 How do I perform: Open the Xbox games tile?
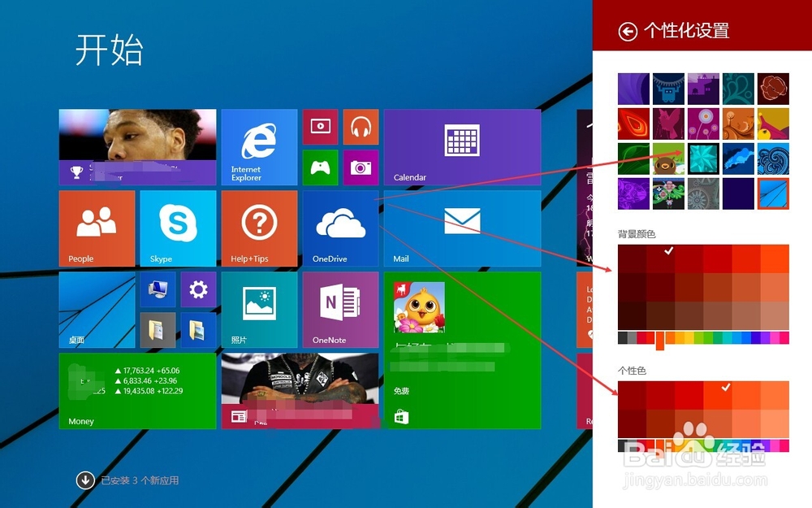click(320, 167)
